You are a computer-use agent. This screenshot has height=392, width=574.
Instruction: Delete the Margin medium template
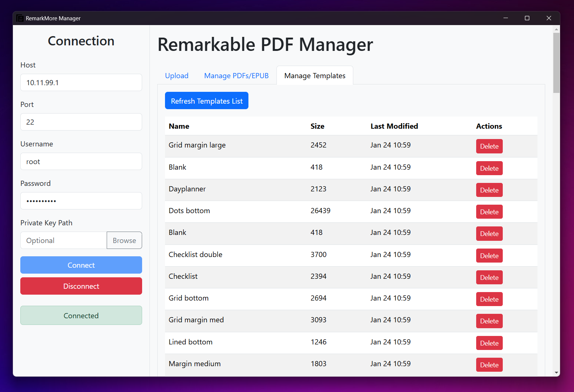[489, 365]
